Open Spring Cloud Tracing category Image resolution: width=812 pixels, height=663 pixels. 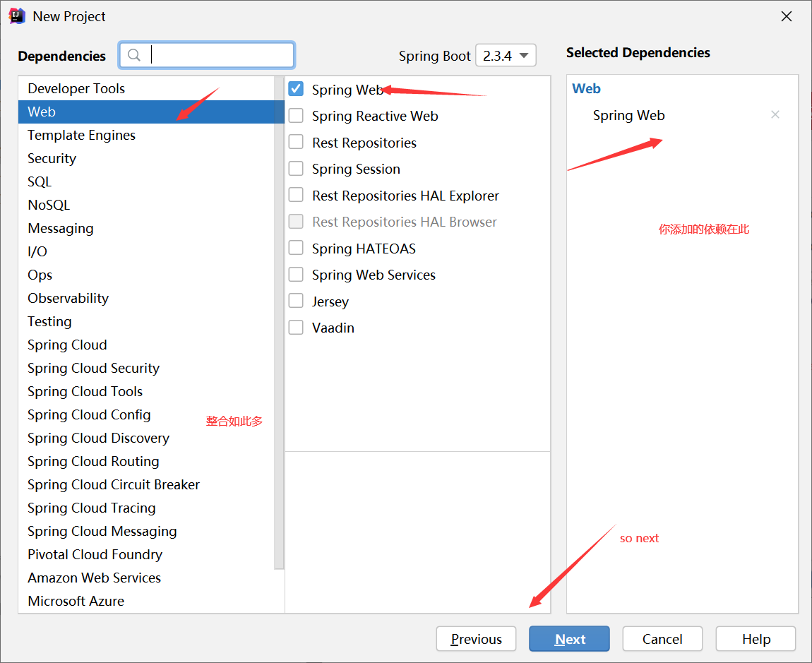coord(147,508)
